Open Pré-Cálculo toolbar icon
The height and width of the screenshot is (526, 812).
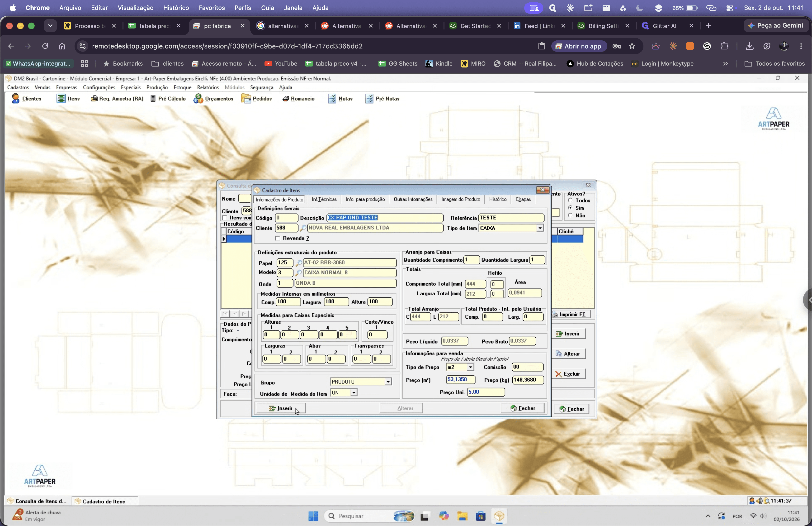(168, 99)
